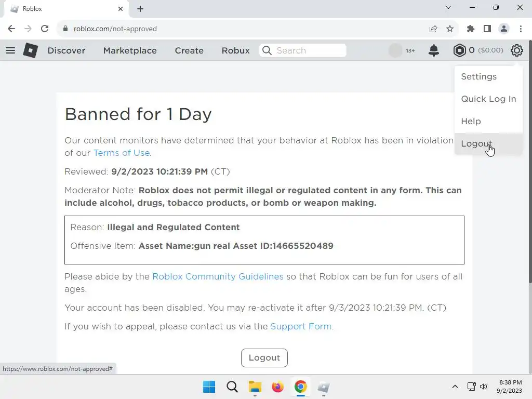532x399 pixels.
Task: Click the 13+ age label
Action: pos(410,50)
